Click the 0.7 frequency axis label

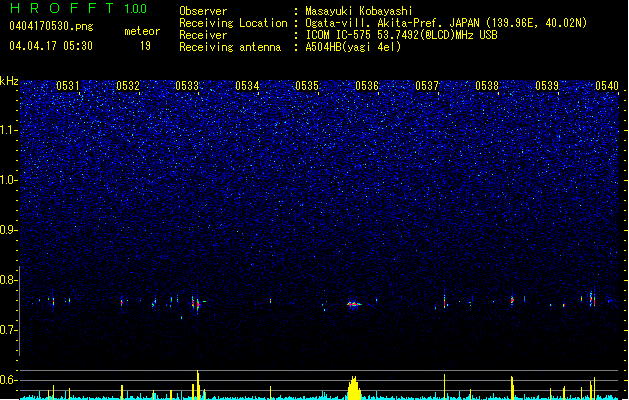8,330
